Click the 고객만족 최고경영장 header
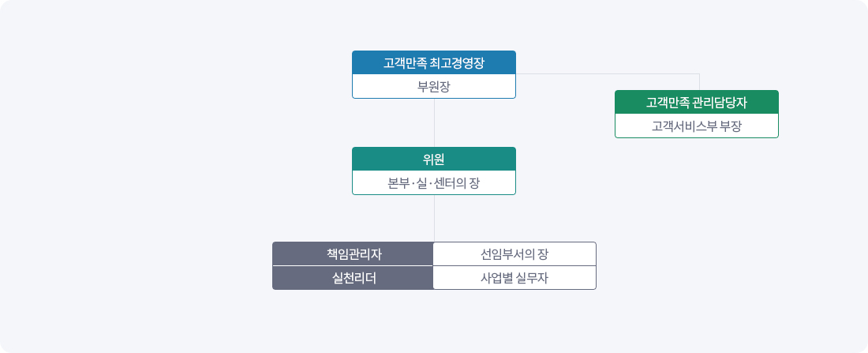This screenshot has height=353, width=868. tap(433, 62)
